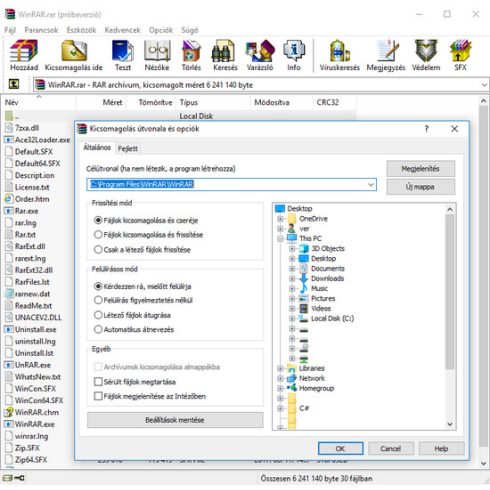Image resolution: width=490 pixels, height=490 pixels.
Task: Click the Megjelenítés button
Action: pyautogui.click(x=421, y=169)
